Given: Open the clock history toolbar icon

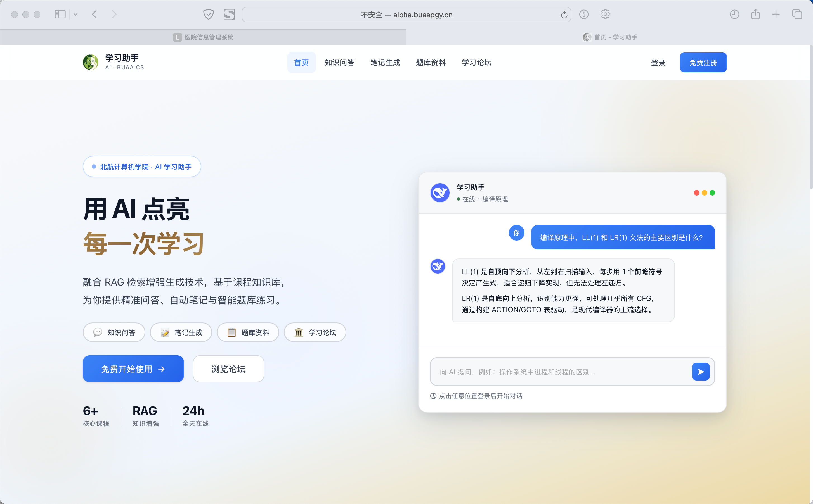Looking at the screenshot, I should 735,14.
